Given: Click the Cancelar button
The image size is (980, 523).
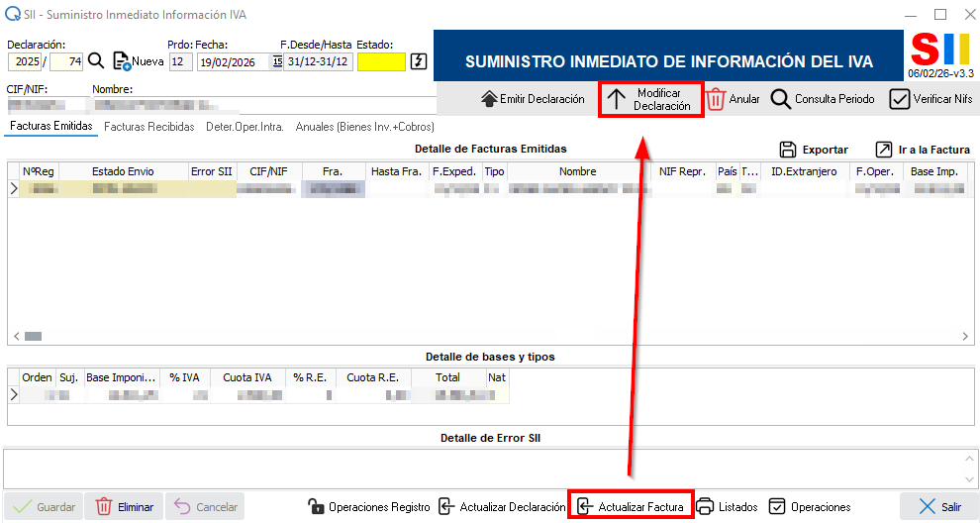Looking at the screenshot, I should click(205, 507).
